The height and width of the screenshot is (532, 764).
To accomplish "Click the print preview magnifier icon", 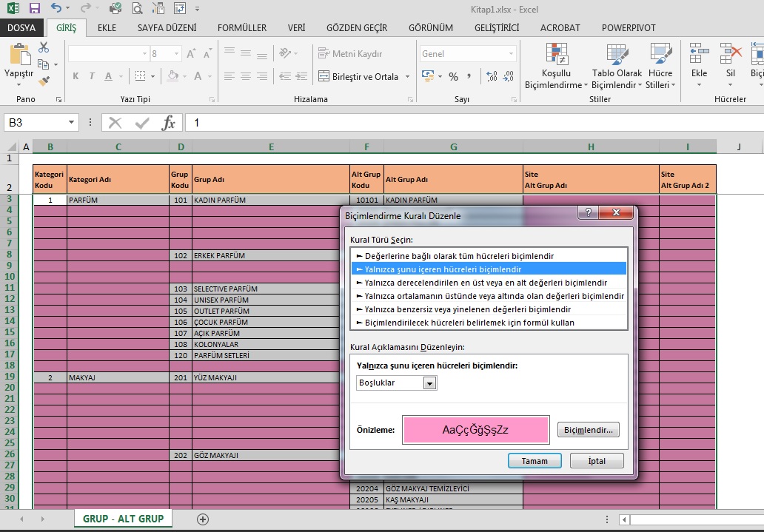I will coord(138,8).
